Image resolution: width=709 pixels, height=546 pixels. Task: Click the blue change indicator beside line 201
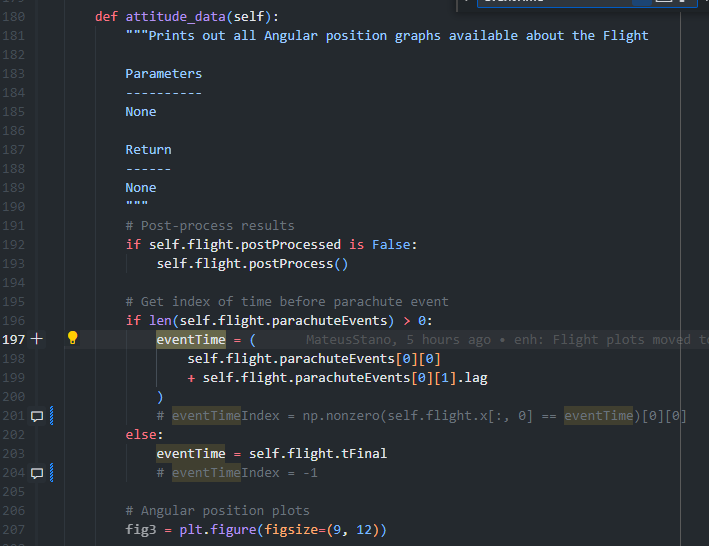pos(52,415)
